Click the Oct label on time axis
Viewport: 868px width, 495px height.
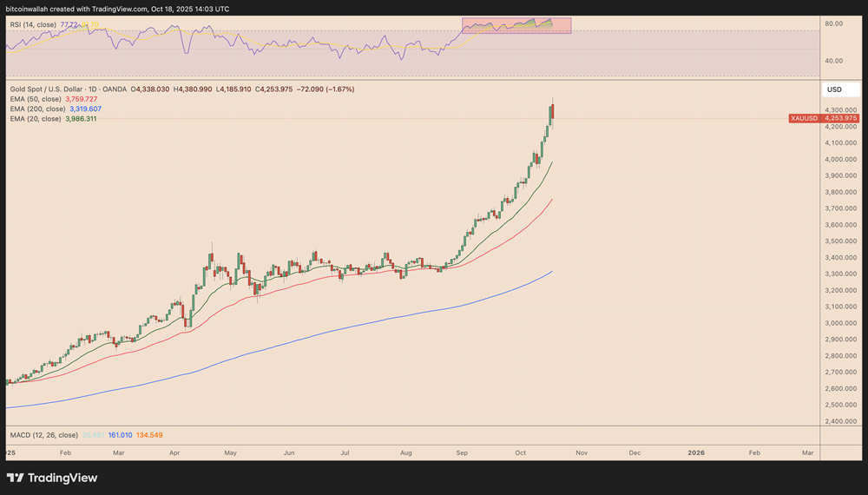(x=521, y=453)
